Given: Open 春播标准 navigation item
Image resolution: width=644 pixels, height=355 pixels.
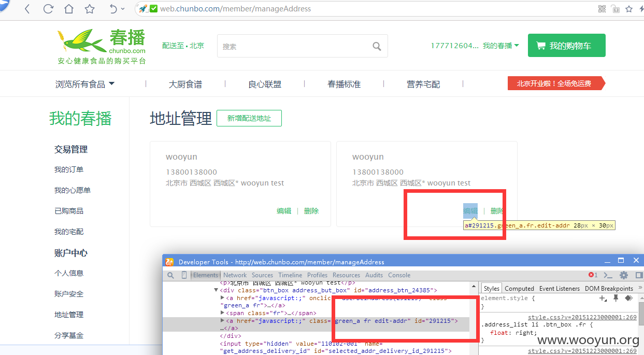Looking at the screenshot, I should (344, 84).
